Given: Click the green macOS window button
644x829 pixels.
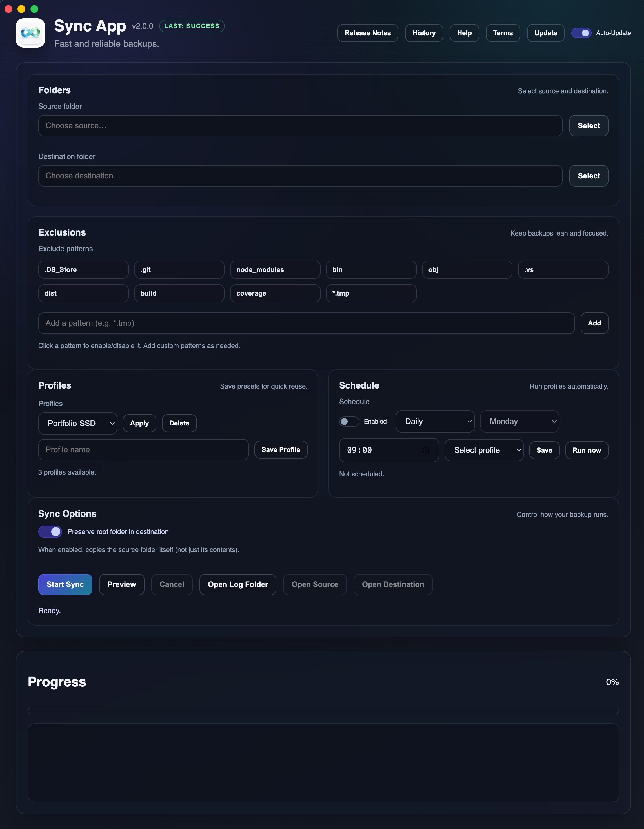Looking at the screenshot, I should click(34, 9).
